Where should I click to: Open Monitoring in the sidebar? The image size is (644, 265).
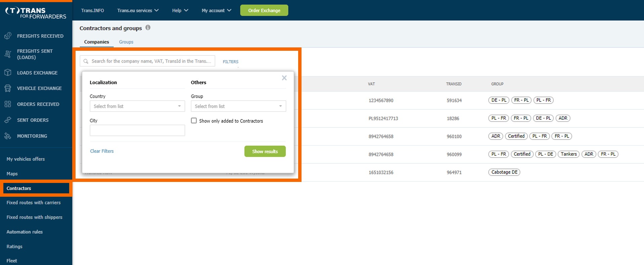click(x=32, y=136)
